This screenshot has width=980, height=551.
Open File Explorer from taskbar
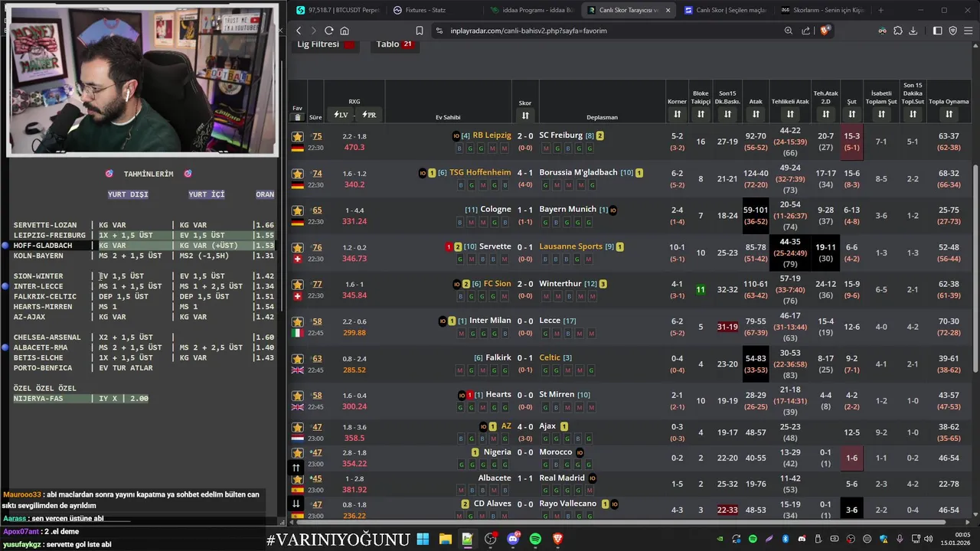tap(445, 539)
